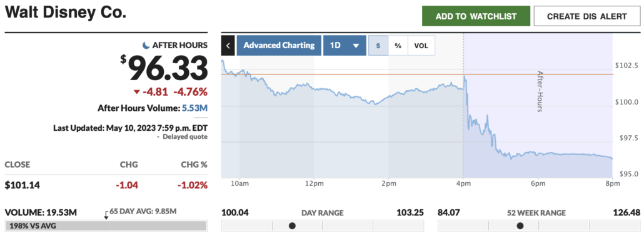Click the 52 week range dot marker
The height and width of the screenshot is (236, 644).
pyautogui.click(x=520, y=226)
